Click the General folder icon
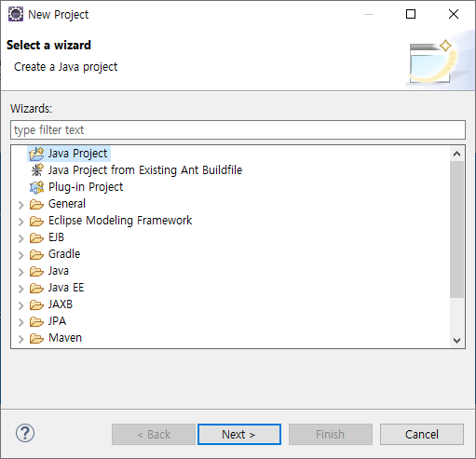The image size is (476, 459). click(36, 204)
